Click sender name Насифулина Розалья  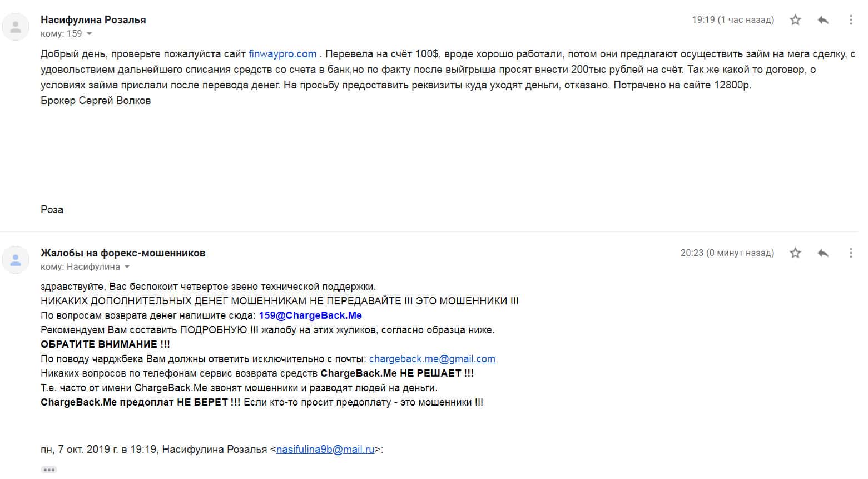pyautogui.click(x=93, y=20)
